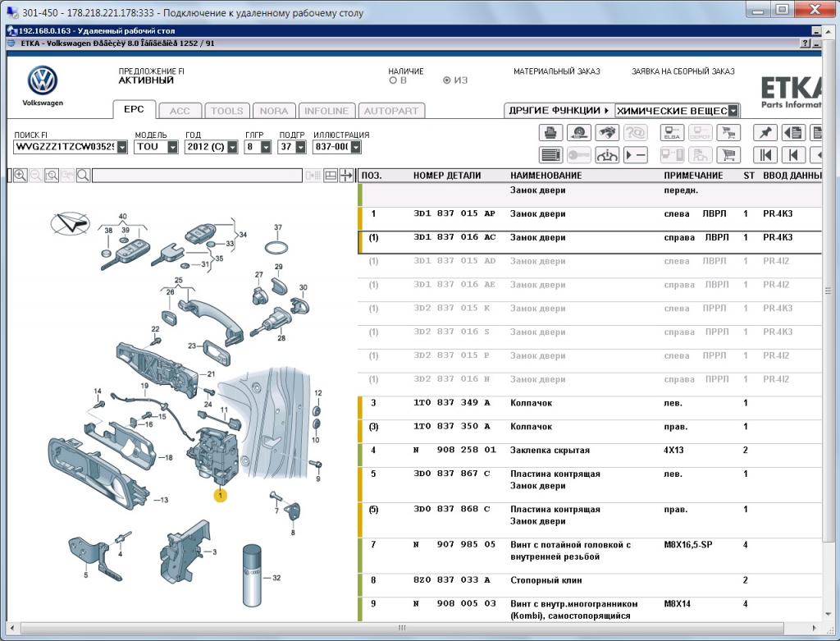This screenshot has height=641, width=840.
Task: Switch to the EPC tab
Action: tap(134, 109)
